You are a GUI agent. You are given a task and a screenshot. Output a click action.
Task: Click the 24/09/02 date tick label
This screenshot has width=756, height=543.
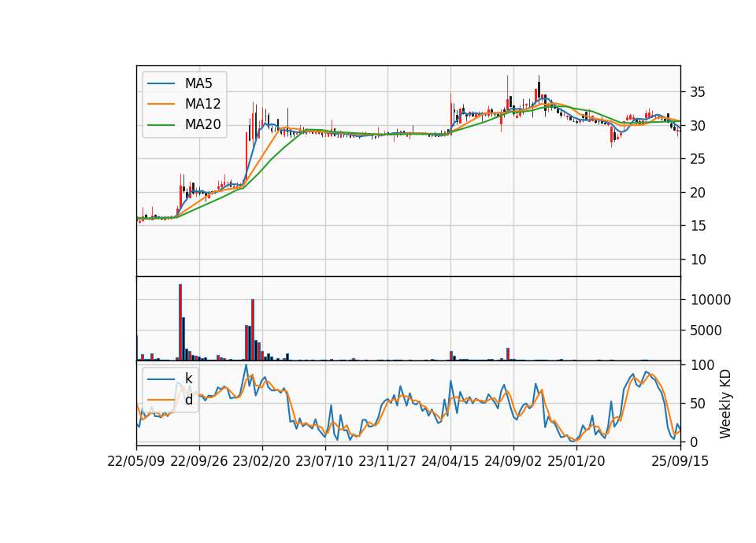513,461
